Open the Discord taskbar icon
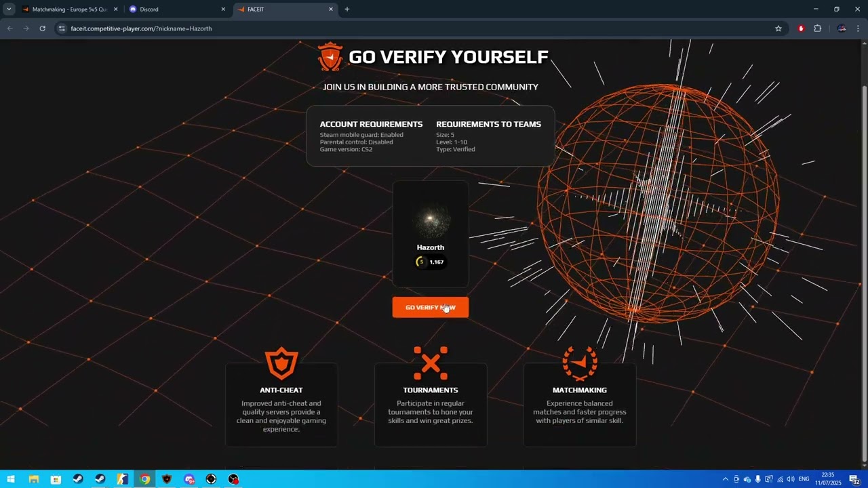This screenshot has height=488, width=868. [189, 479]
